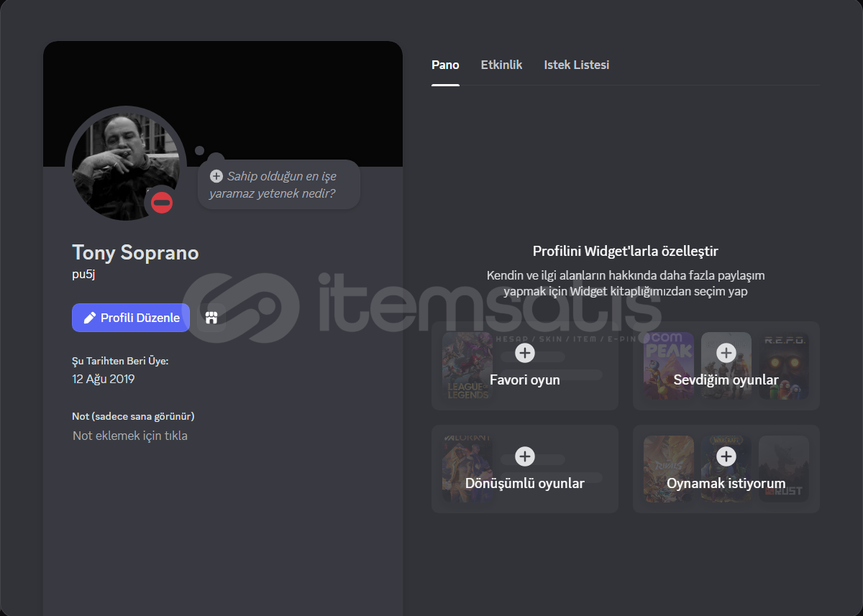
Task: Add a Dönüşümlü oyunlar widget
Action: [x=525, y=469]
